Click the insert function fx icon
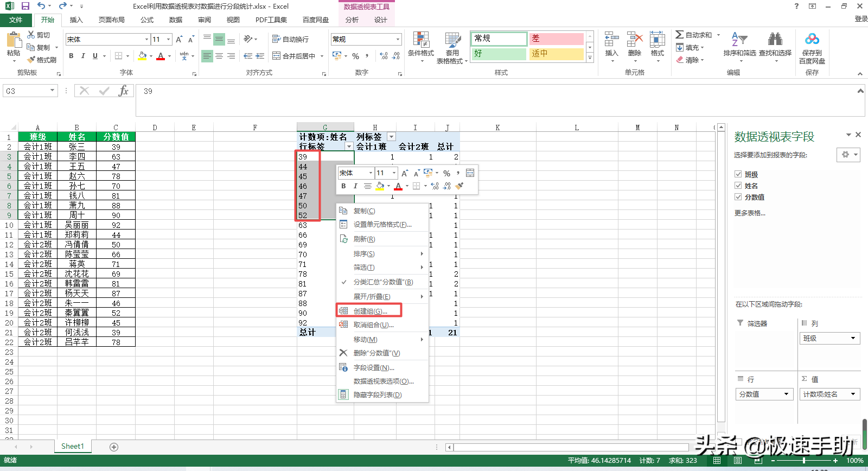The height and width of the screenshot is (471, 868). (124, 91)
